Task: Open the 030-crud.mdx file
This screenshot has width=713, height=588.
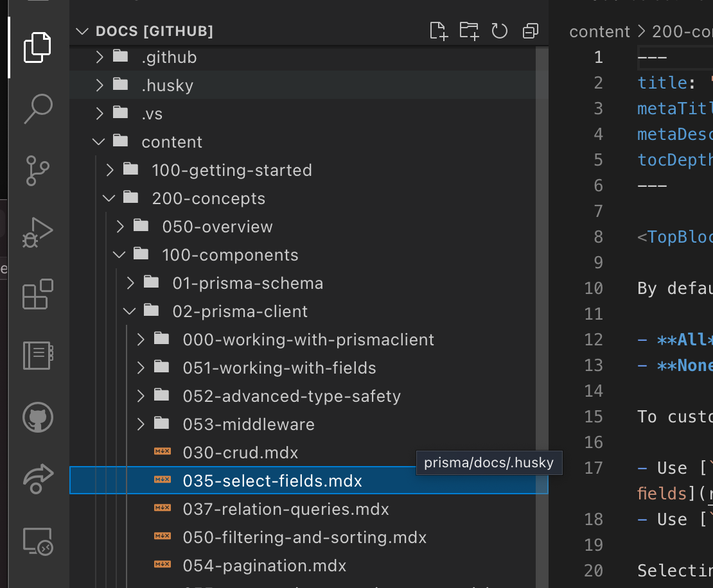Action: (241, 453)
